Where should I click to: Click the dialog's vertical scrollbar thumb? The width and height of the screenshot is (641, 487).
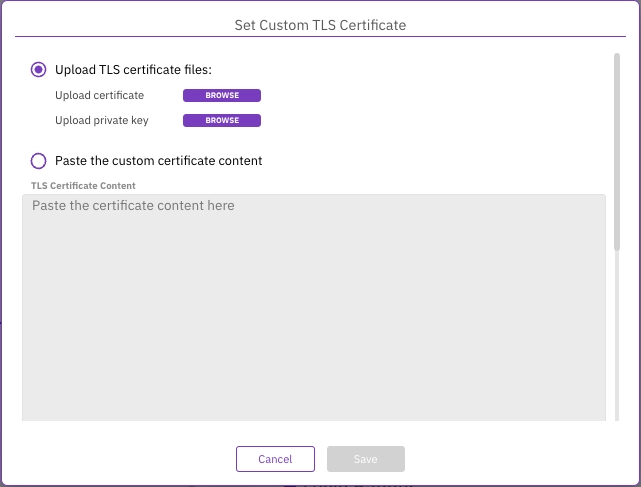point(617,150)
